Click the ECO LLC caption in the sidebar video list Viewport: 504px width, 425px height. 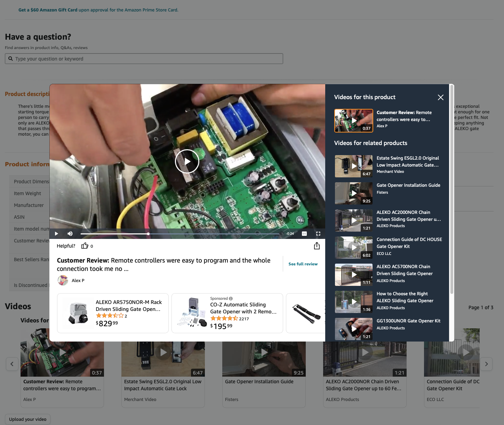(384, 254)
